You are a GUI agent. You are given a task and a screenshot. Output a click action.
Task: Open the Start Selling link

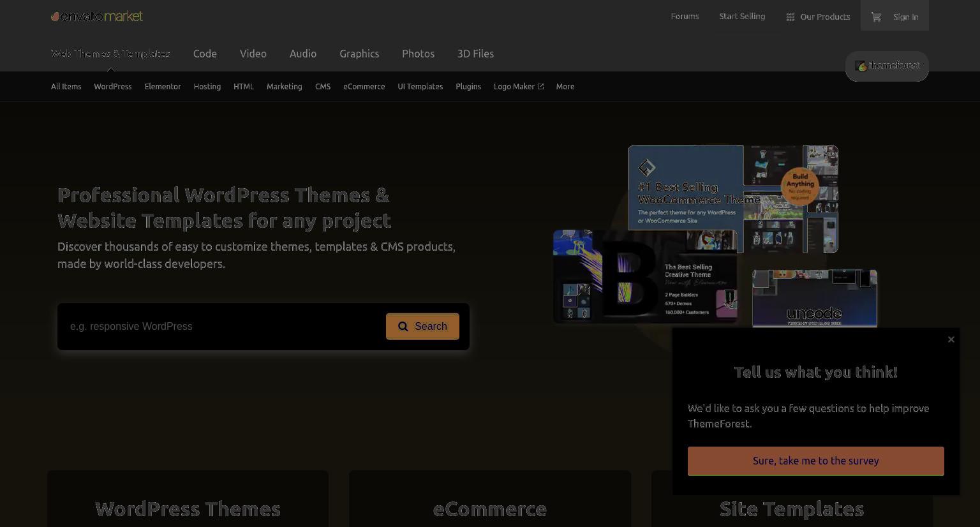pos(742,17)
